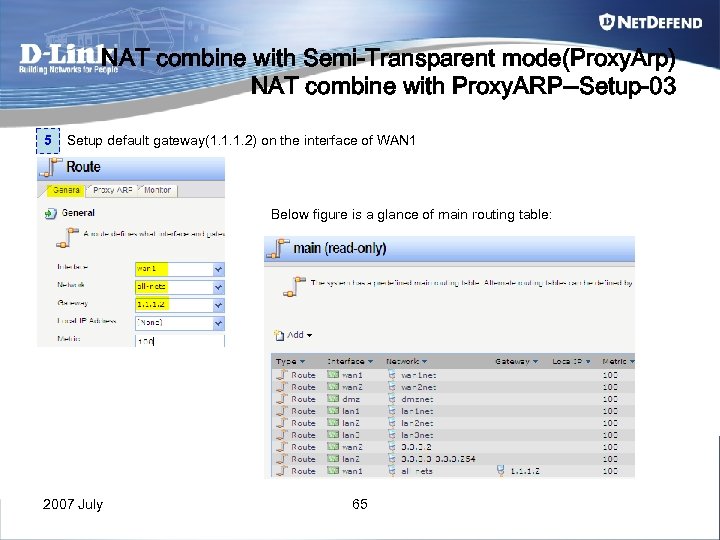Screen dimensions: 720x540
Task: Click the Route icon in all-nets row
Action: 281,470
